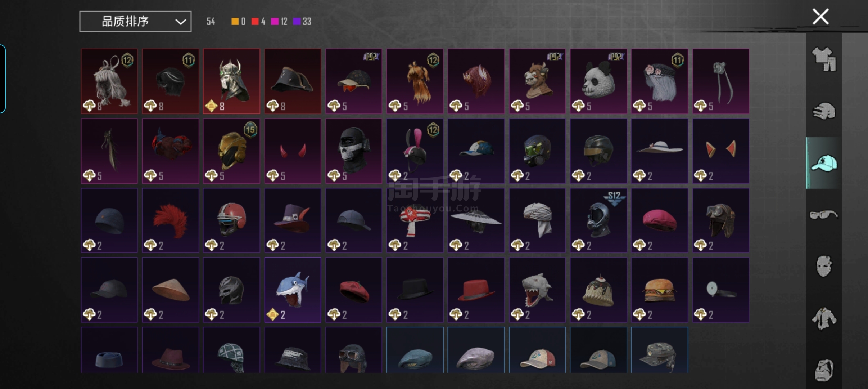The image size is (868, 389).
Task: Select the helmet category in sidebar
Action: tap(824, 111)
